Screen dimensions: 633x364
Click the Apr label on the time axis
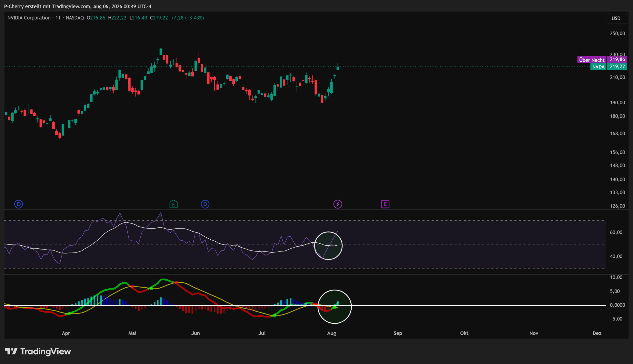pos(66,333)
